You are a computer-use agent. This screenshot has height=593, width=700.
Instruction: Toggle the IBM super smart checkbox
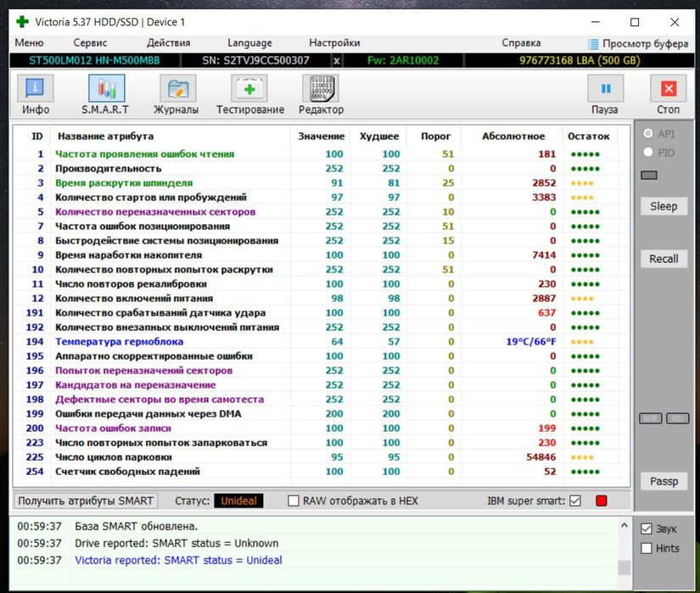575,501
